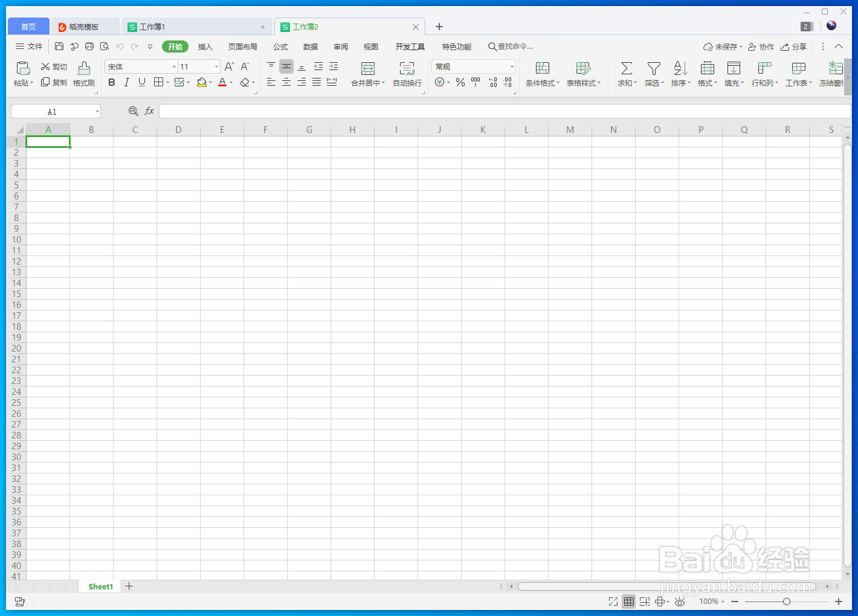
Task: Click the Save icon in quick toolbar
Action: tap(59, 47)
